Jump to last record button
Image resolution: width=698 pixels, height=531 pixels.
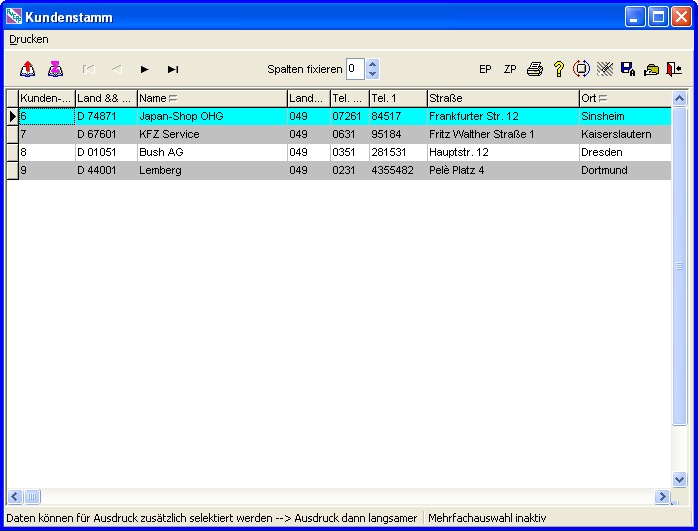click(x=173, y=69)
